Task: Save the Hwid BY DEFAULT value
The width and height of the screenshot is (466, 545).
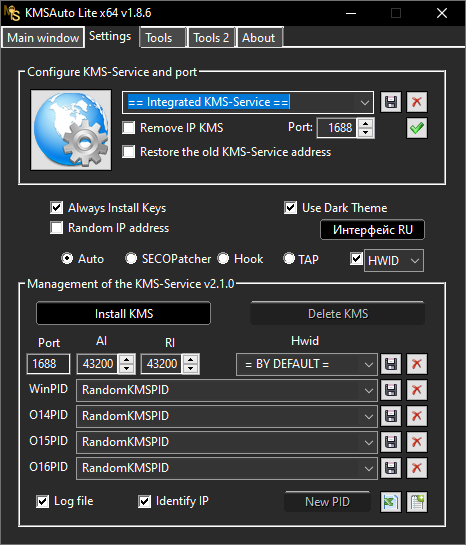Action: [391, 364]
